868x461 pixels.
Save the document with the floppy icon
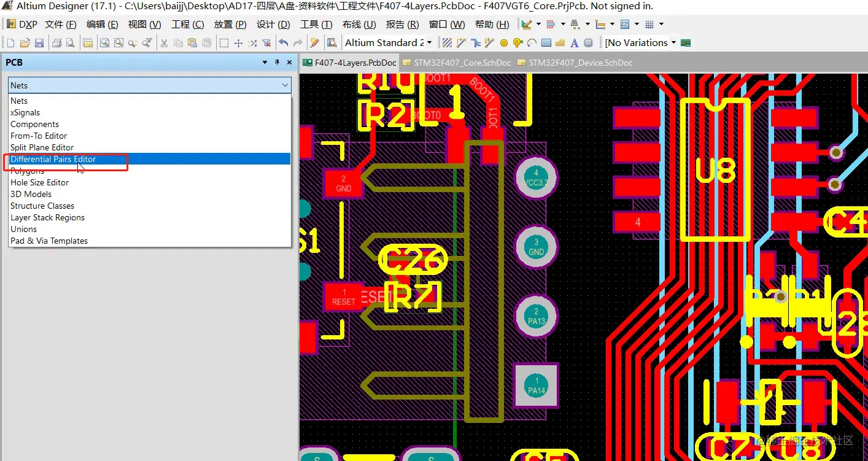[x=39, y=43]
